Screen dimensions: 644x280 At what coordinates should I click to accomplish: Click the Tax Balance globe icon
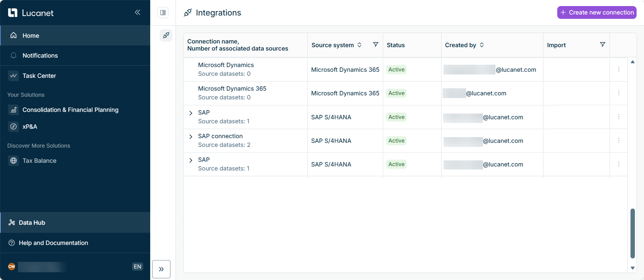14,161
